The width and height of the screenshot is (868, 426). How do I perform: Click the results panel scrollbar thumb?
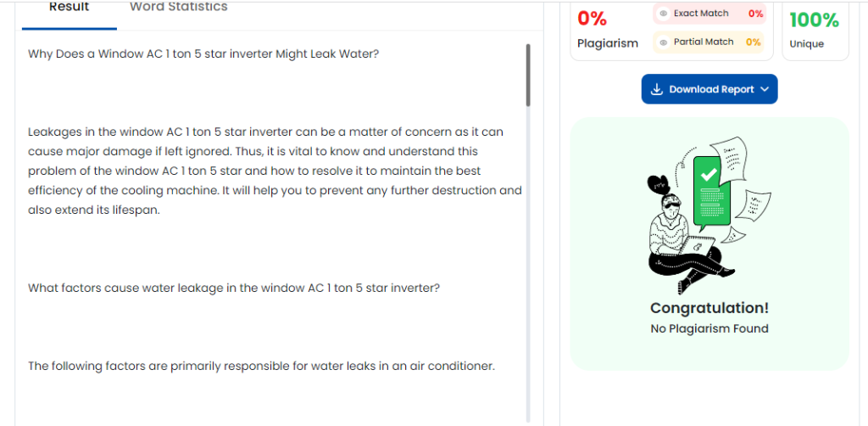527,76
